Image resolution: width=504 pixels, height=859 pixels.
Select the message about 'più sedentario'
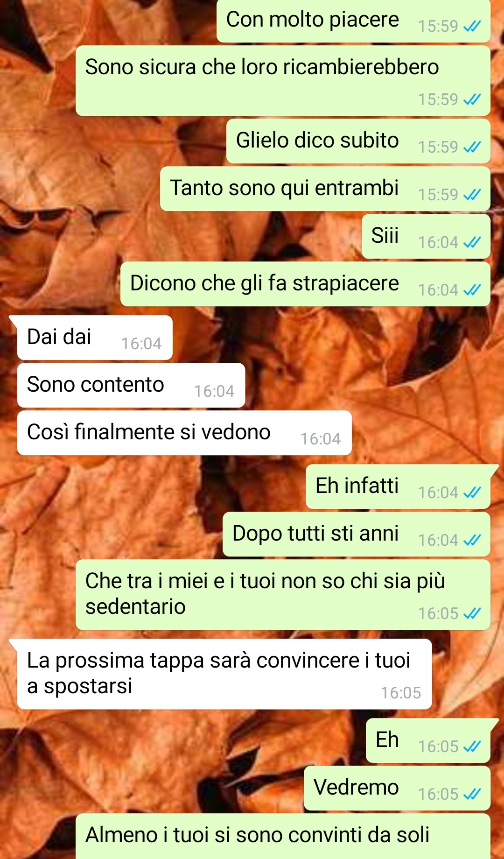click(x=283, y=595)
